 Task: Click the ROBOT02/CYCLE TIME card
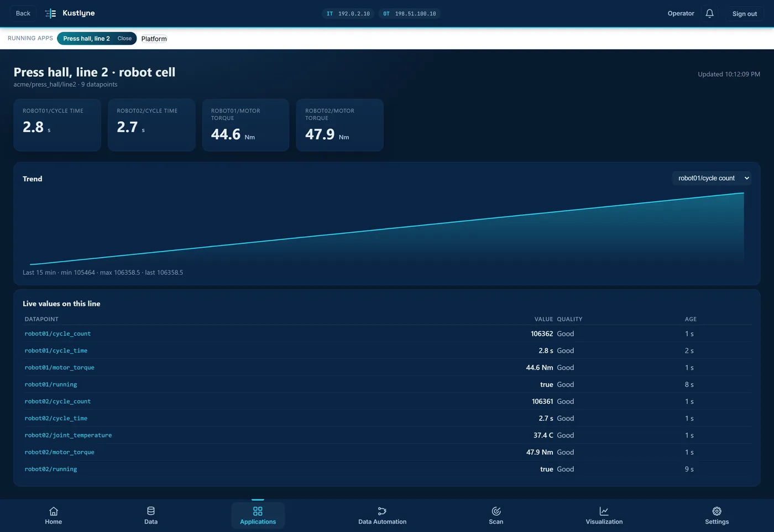point(151,125)
